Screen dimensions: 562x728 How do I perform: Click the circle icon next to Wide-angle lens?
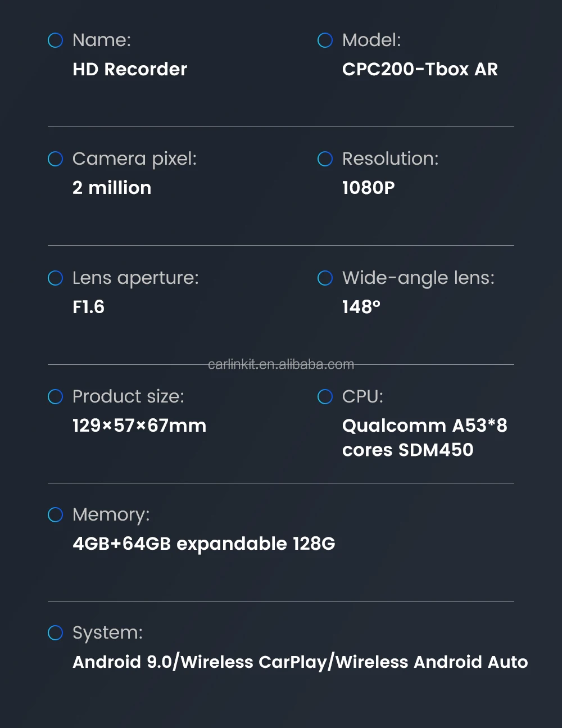325,278
